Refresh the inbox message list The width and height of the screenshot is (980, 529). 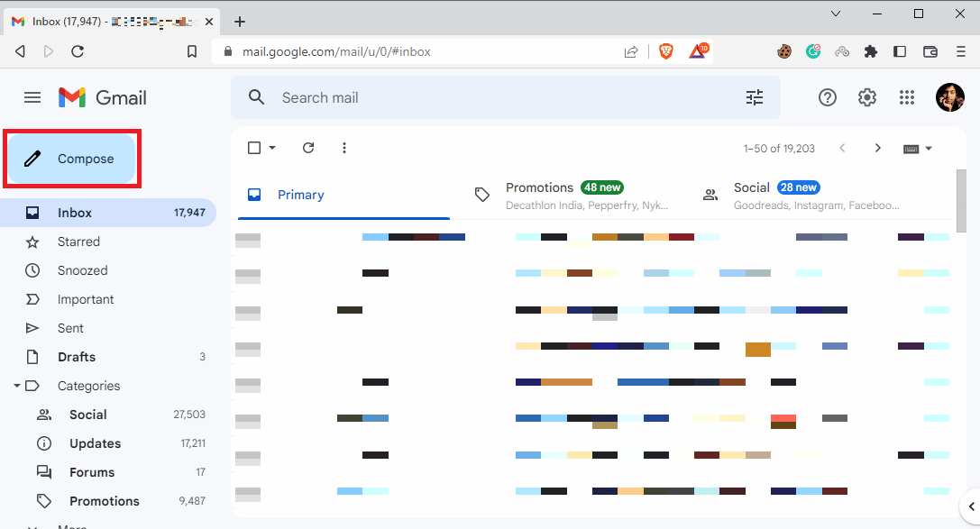pos(308,148)
